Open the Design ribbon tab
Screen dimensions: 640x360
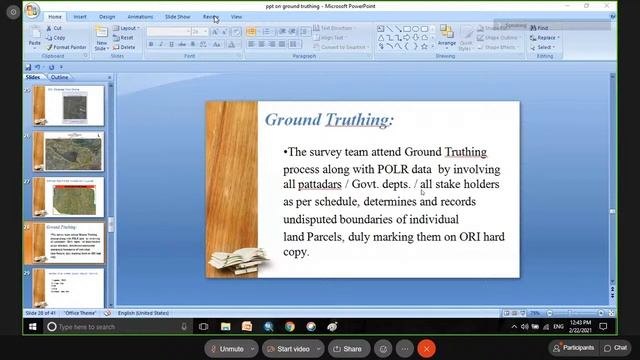tap(107, 17)
